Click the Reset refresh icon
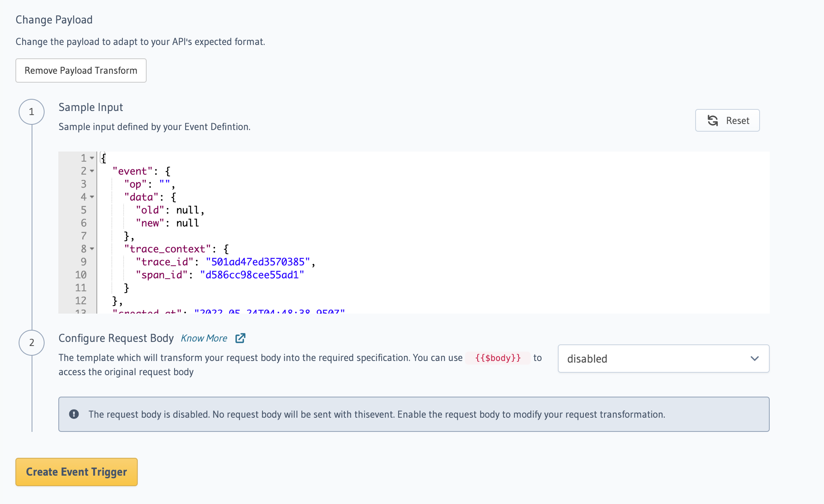The image size is (824, 504). pyautogui.click(x=713, y=120)
